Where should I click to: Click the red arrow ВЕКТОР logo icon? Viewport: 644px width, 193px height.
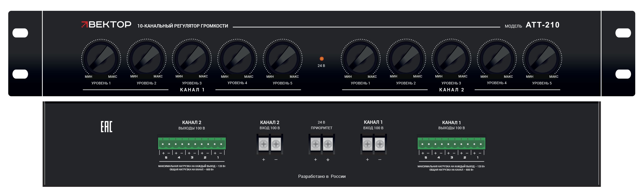[84, 24]
